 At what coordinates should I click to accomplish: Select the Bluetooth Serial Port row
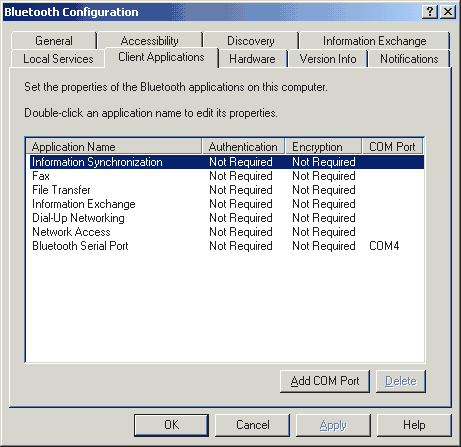pos(227,246)
